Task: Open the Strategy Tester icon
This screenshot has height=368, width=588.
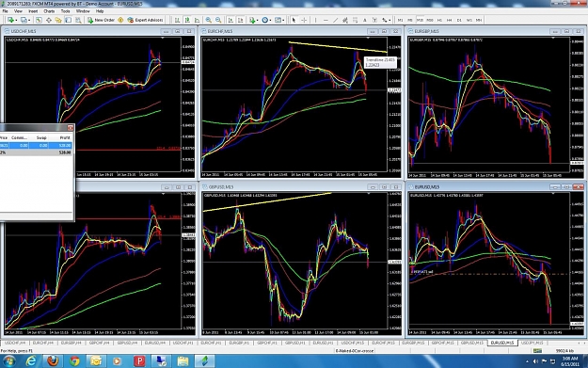Action: pyautogui.click(x=78, y=20)
